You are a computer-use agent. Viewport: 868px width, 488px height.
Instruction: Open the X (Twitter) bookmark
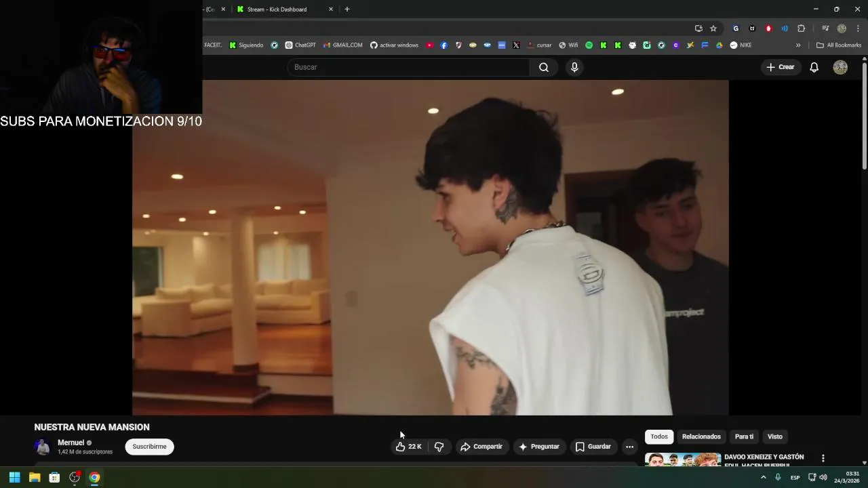pyautogui.click(x=516, y=45)
